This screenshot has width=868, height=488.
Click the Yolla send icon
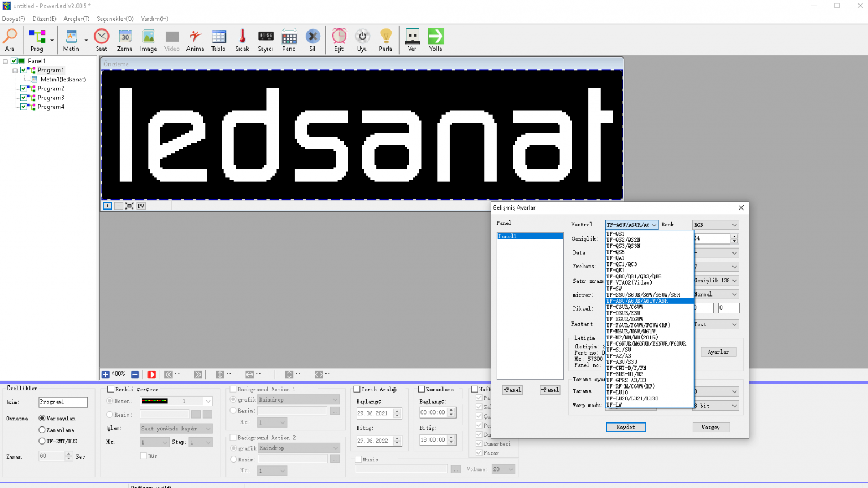435,40
